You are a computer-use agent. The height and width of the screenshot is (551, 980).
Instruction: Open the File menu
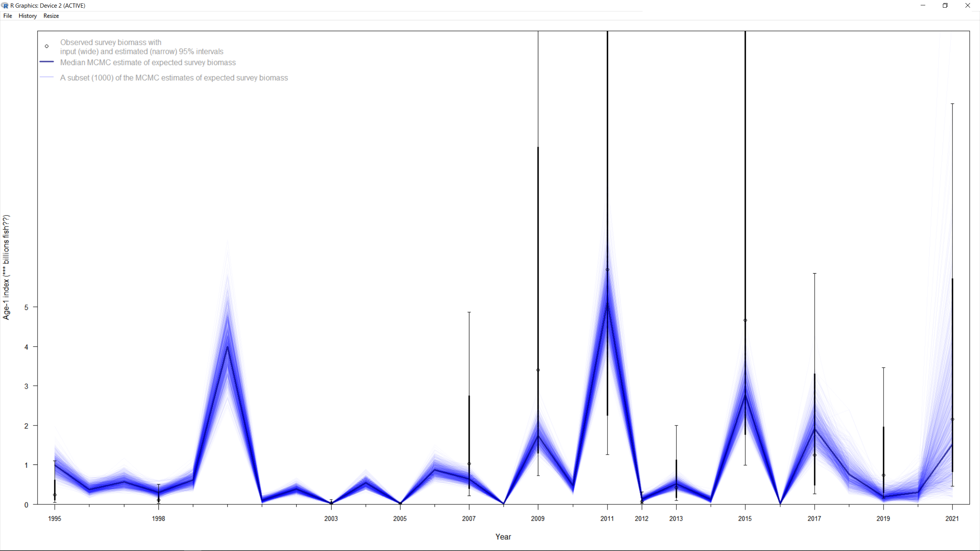[x=7, y=16]
